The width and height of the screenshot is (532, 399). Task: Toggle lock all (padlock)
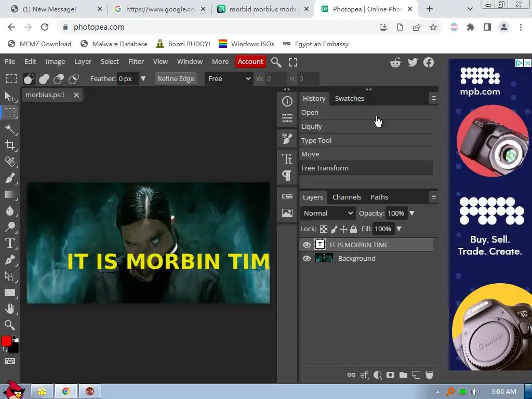[353, 229]
